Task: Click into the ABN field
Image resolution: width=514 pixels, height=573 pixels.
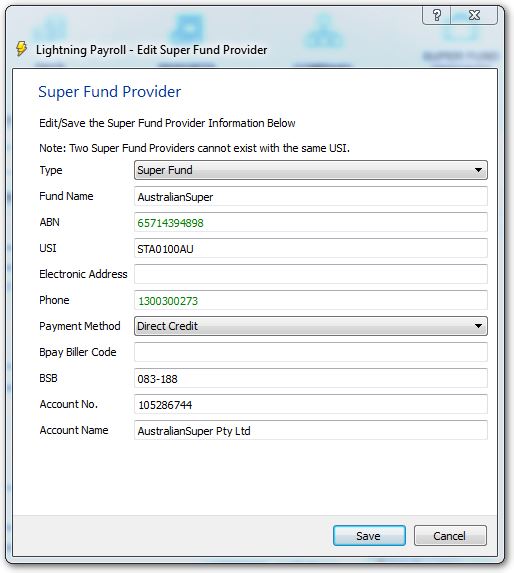Action: pyautogui.click(x=311, y=222)
